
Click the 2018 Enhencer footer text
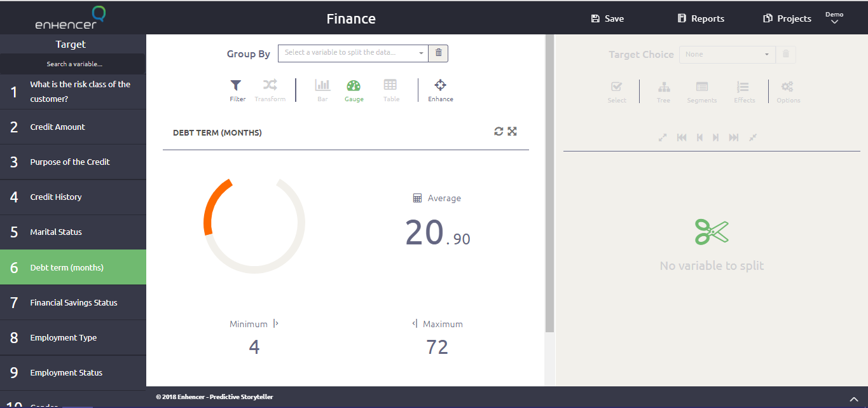coord(214,397)
